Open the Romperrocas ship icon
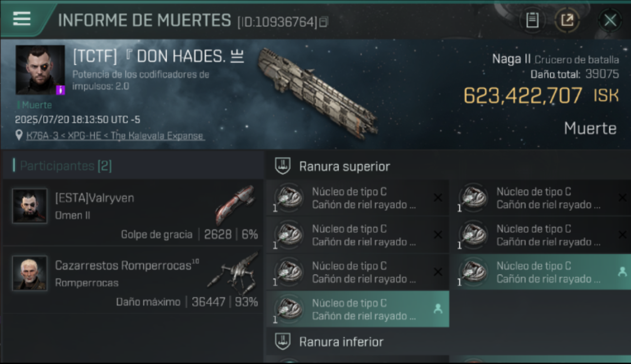Screen dimensions: 631x364 click(233, 272)
